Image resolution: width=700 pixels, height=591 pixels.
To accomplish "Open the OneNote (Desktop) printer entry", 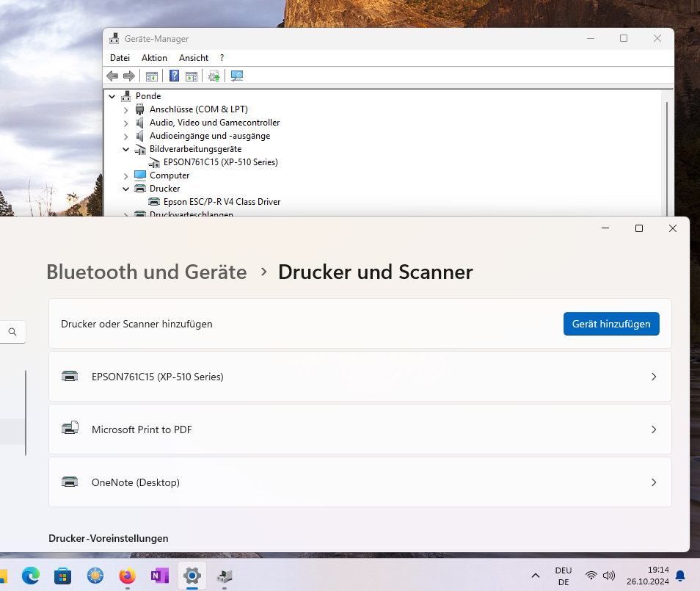I will [x=360, y=482].
